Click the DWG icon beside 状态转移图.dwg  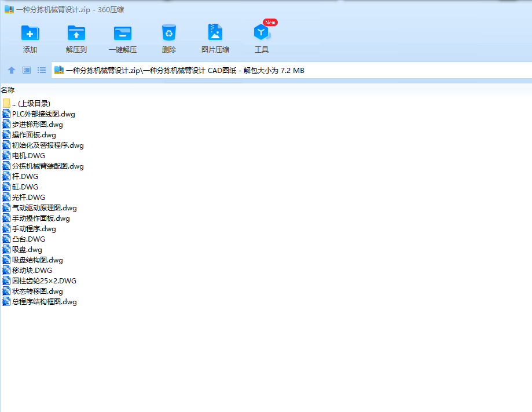click(x=6, y=291)
